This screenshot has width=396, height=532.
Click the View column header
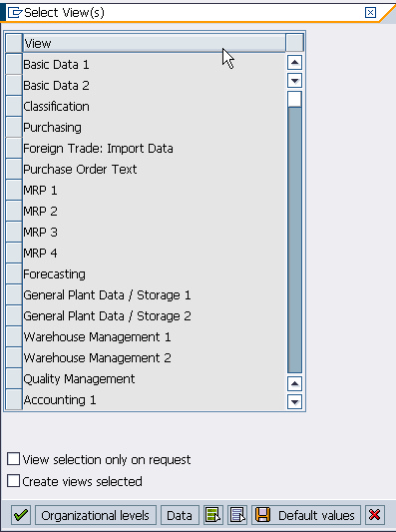(155, 43)
